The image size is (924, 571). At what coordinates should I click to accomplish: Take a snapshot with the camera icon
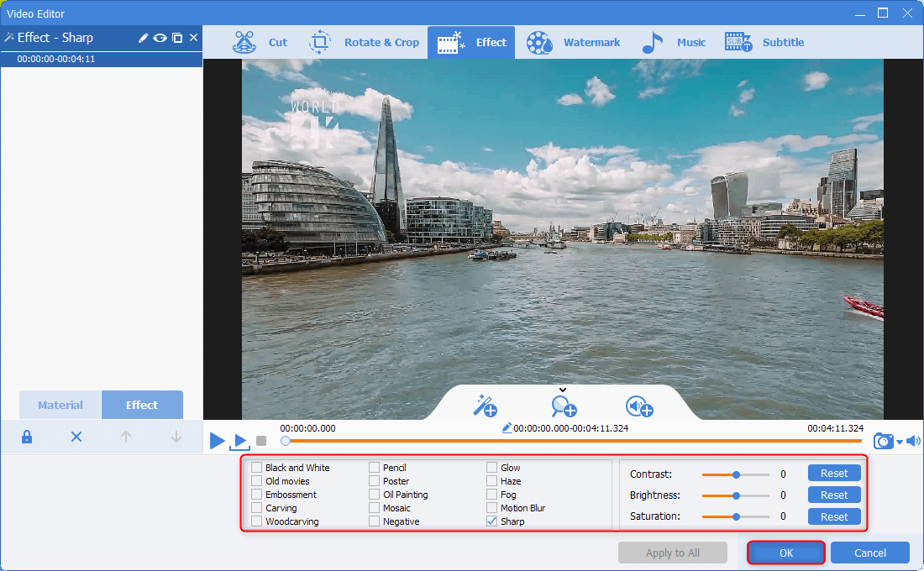tap(883, 441)
